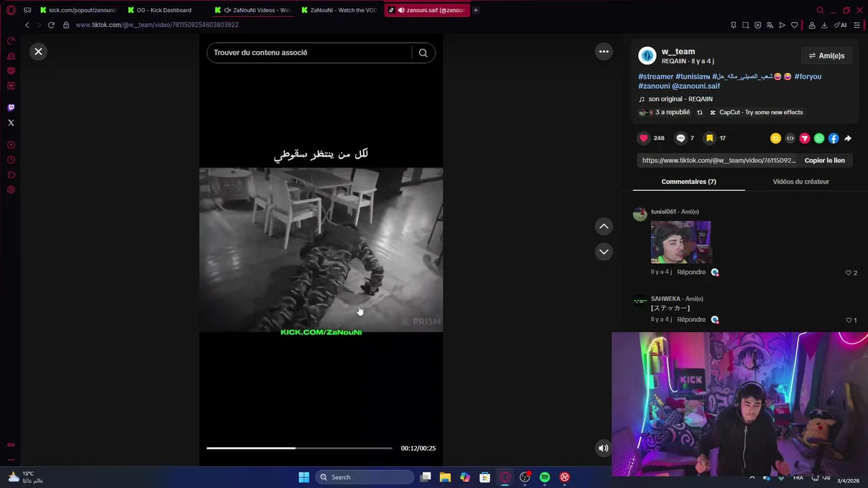Open w__team profile avatar

point(648,56)
